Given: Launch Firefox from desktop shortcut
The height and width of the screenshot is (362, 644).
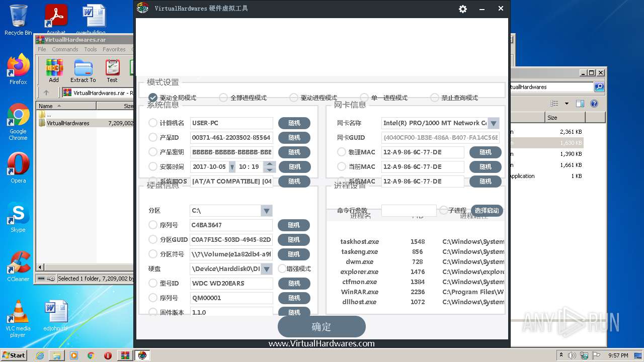Looking at the screenshot, I should point(18,69).
